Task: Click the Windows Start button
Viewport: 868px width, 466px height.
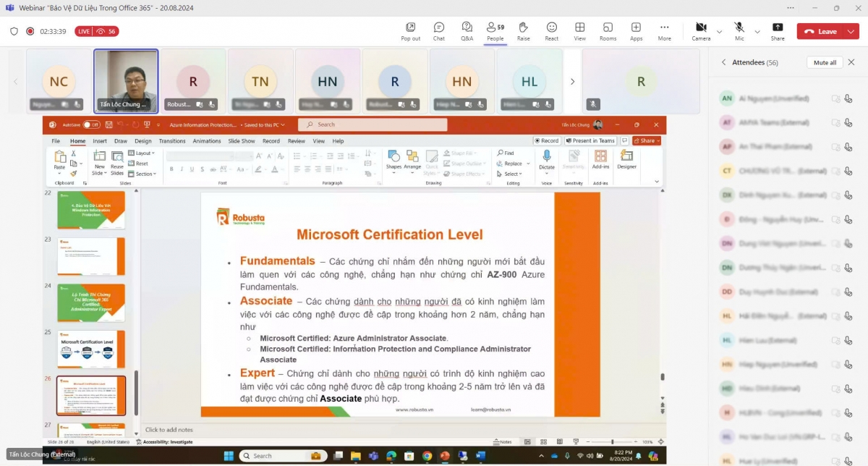Action: pos(229,456)
